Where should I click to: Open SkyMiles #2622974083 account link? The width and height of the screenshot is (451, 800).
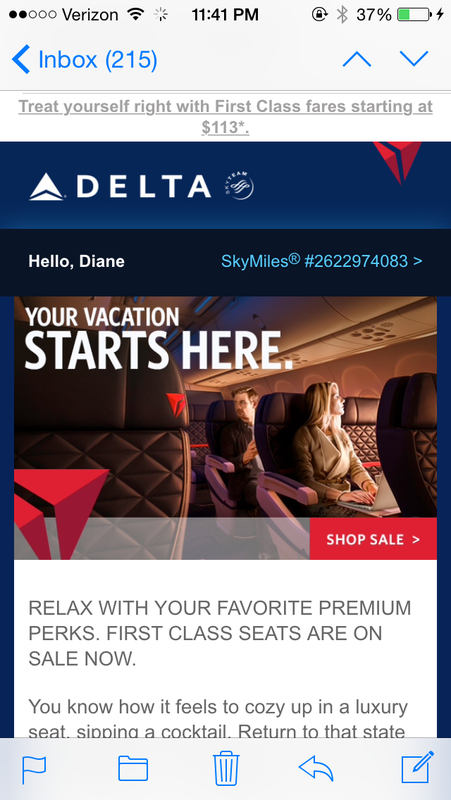click(x=321, y=261)
